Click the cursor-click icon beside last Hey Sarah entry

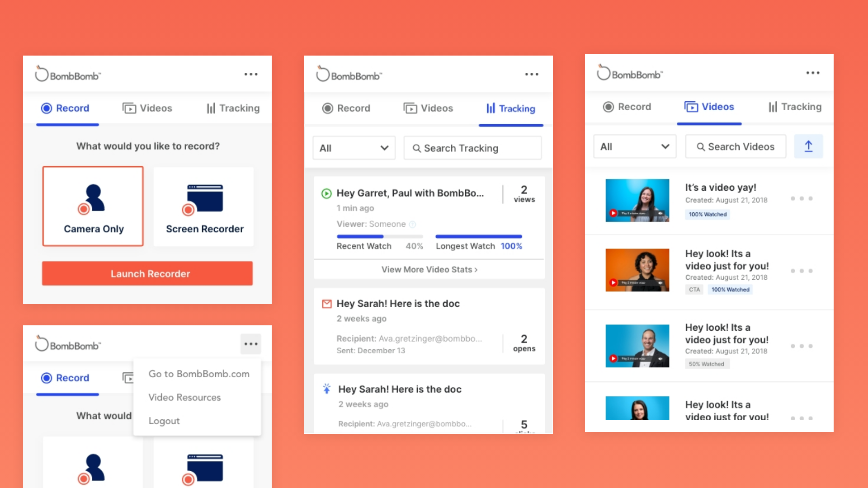point(327,389)
